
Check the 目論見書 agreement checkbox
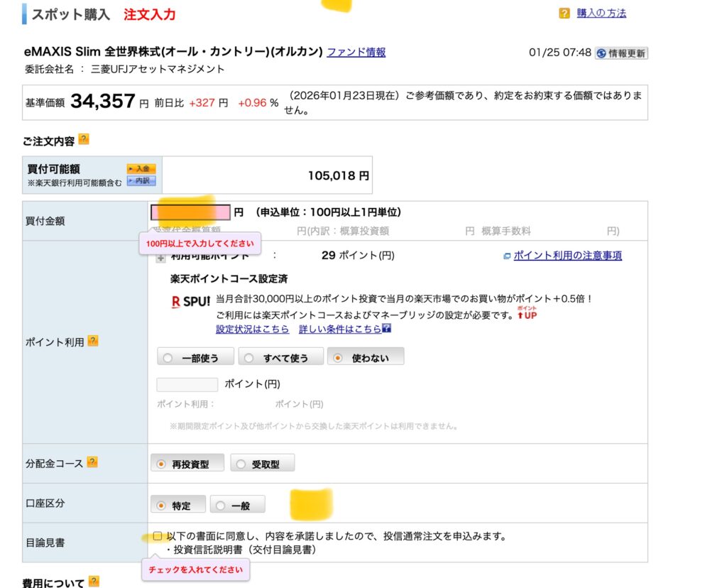click(158, 536)
